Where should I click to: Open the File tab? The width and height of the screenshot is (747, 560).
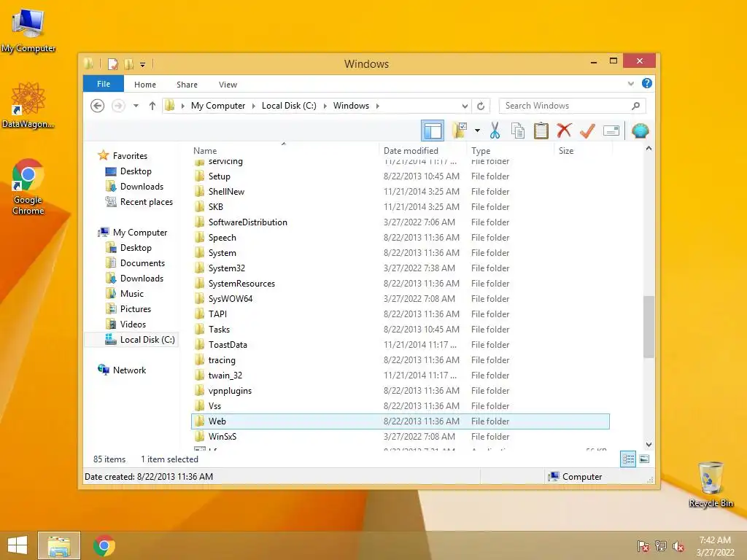[104, 84]
